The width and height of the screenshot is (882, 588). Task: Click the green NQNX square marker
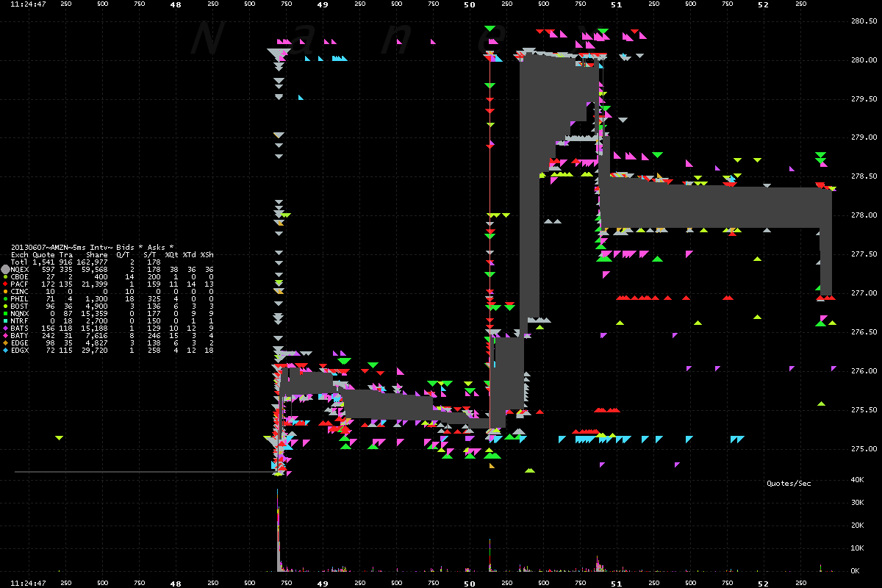[x=5, y=313]
